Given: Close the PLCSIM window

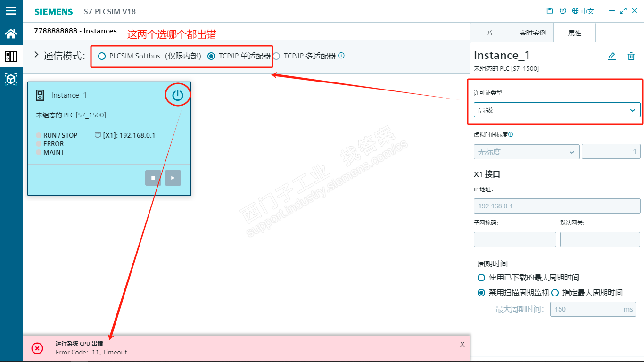Looking at the screenshot, I should click(635, 11).
